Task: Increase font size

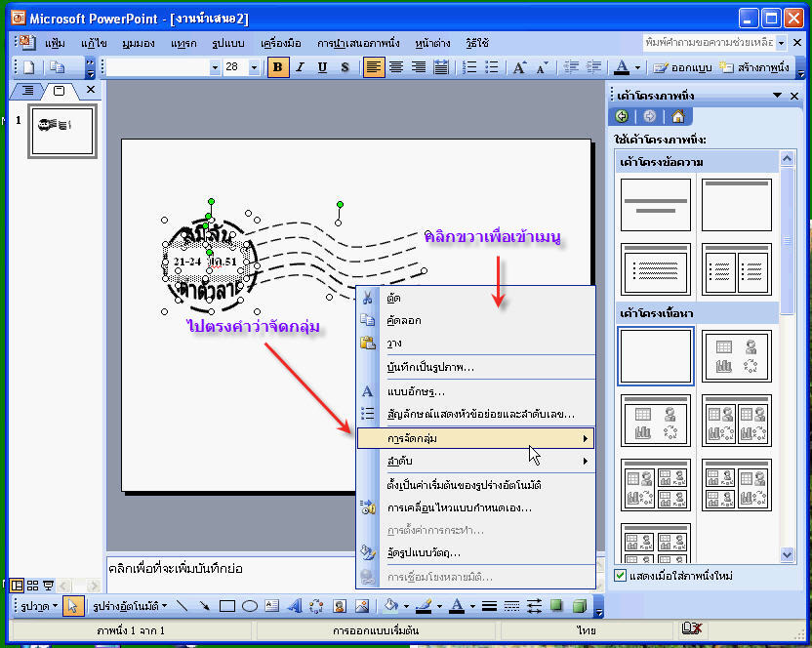Action: [519, 67]
